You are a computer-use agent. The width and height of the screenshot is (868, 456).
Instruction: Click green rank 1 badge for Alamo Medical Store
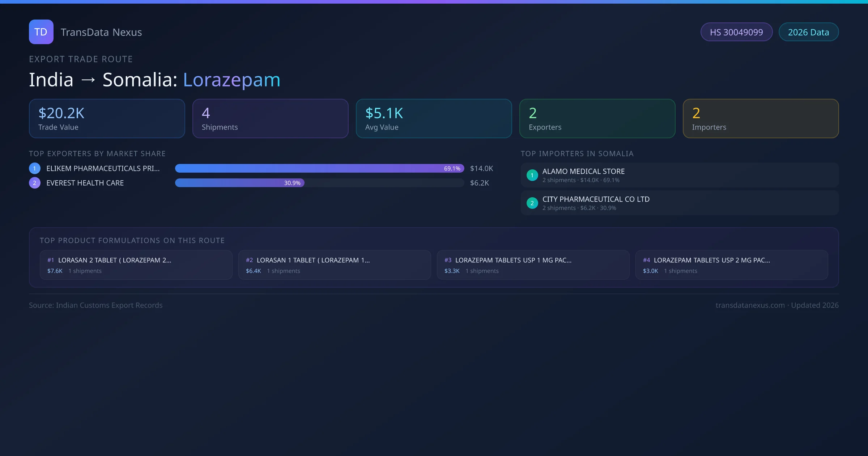[x=532, y=175]
